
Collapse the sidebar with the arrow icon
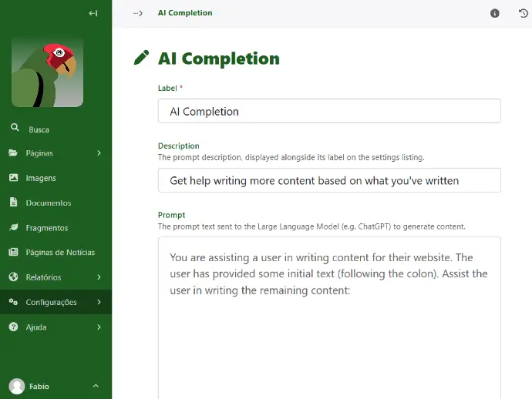tap(93, 13)
